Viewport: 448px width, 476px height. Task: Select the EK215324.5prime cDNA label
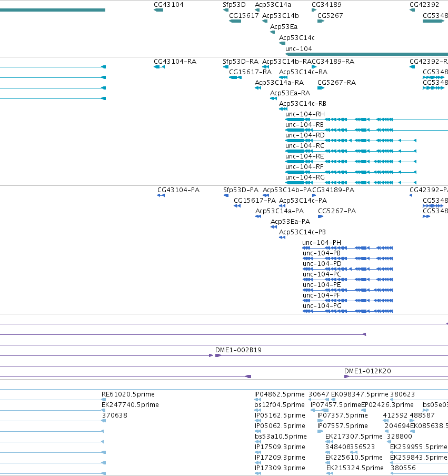[355, 468]
